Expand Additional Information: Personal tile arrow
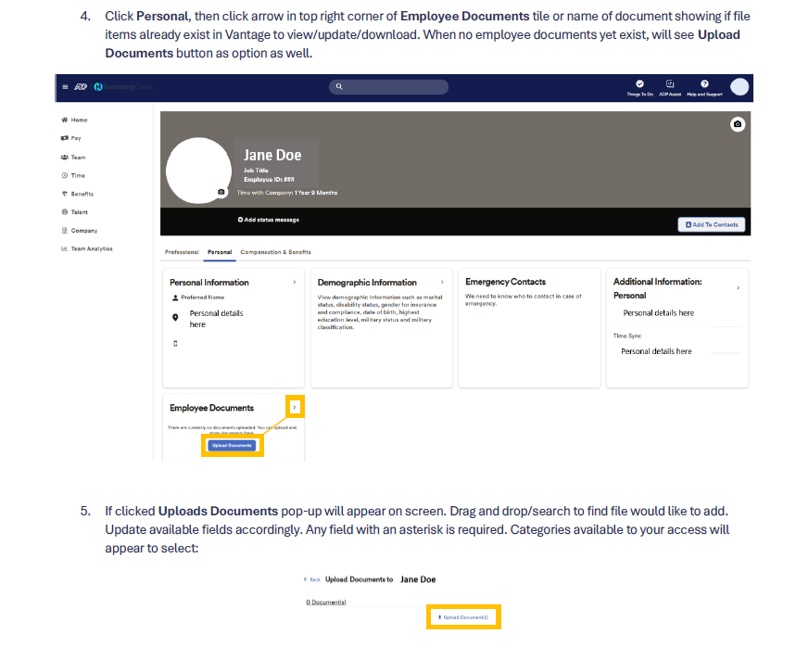This screenshot has height=672, width=809. click(738, 288)
